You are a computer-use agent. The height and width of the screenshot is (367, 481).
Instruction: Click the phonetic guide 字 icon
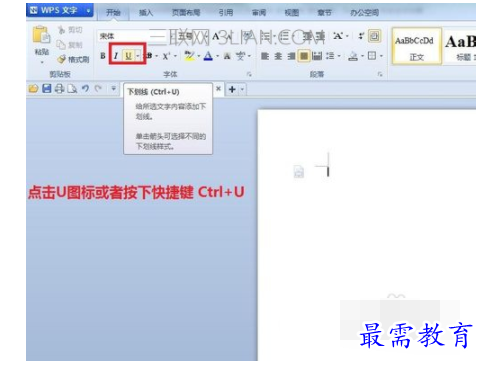[240, 56]
